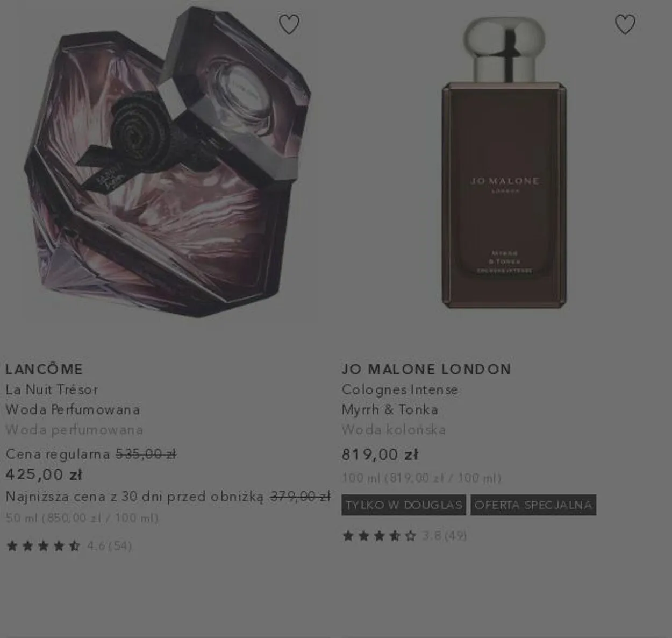Click the TYLKO W DOUGLAS badge

[x=404, y=505]
